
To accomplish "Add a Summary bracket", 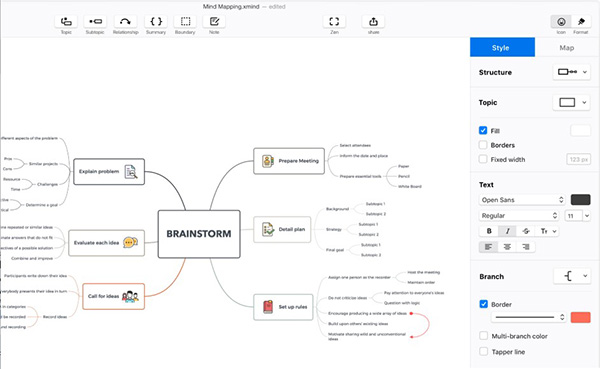I will coord(156,21).
